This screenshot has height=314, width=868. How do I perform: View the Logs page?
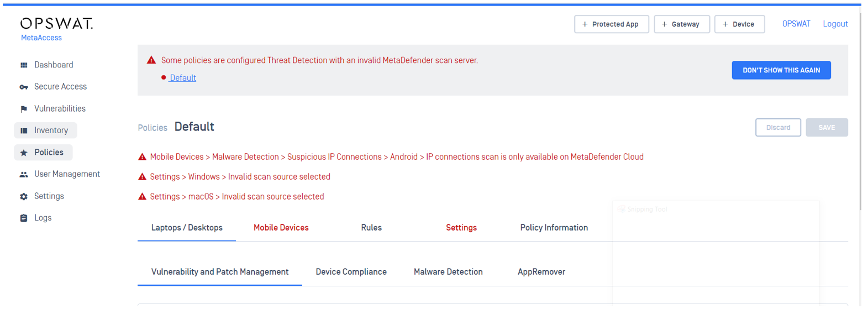click(x=43, y=218)
